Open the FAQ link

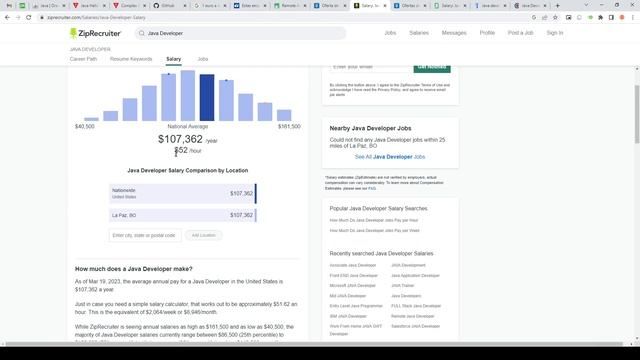point(372,189)
